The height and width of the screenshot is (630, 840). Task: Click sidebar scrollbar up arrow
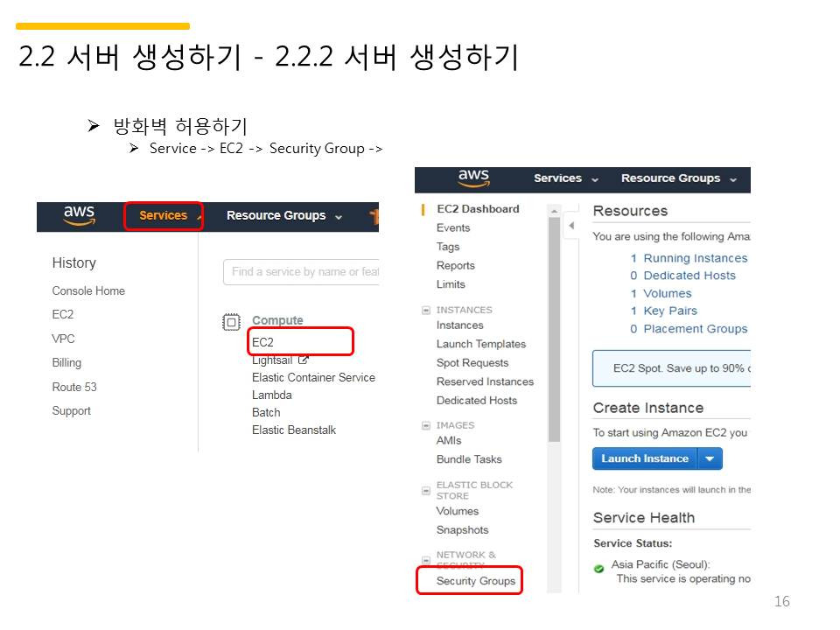[554, 211]
